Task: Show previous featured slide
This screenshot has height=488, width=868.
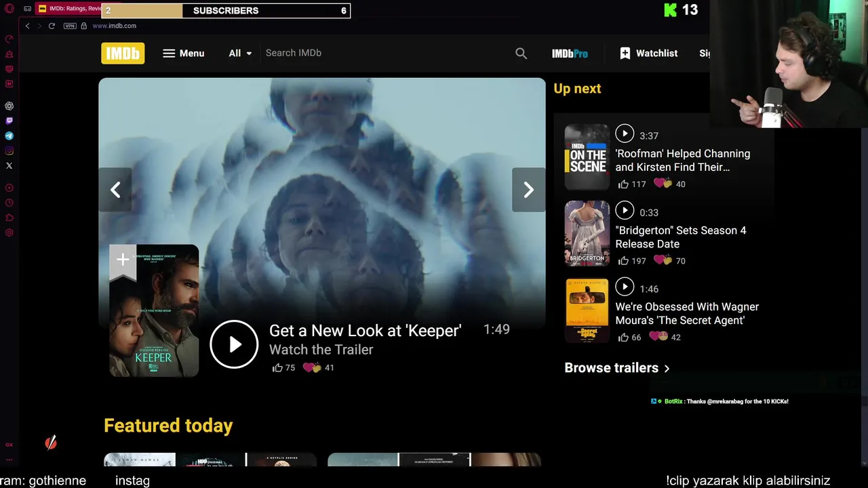Action: [115, 190]
